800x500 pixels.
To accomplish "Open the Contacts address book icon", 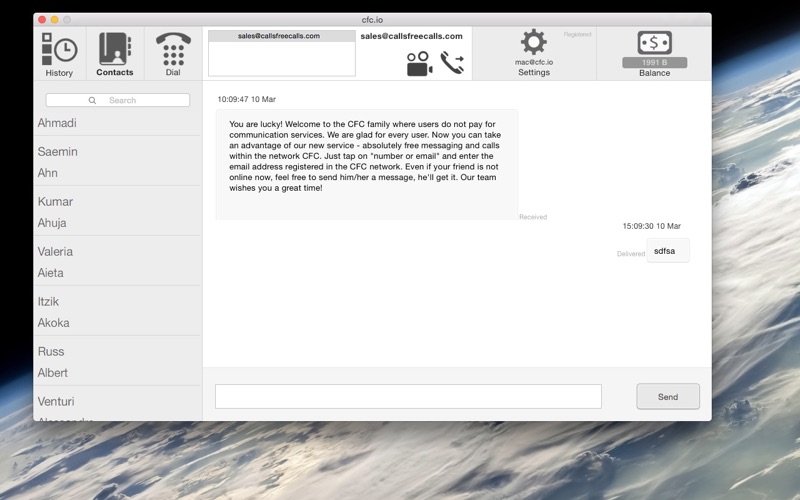I will click(115, 48).
